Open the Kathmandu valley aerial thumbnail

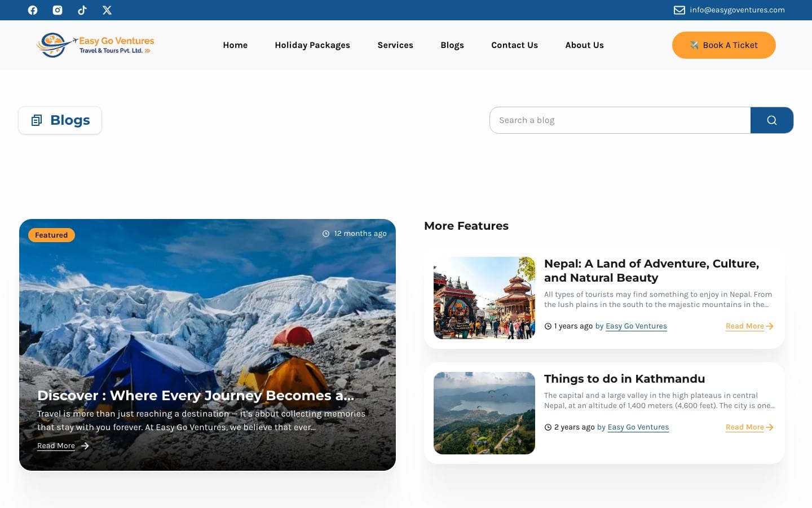point(484,413)
